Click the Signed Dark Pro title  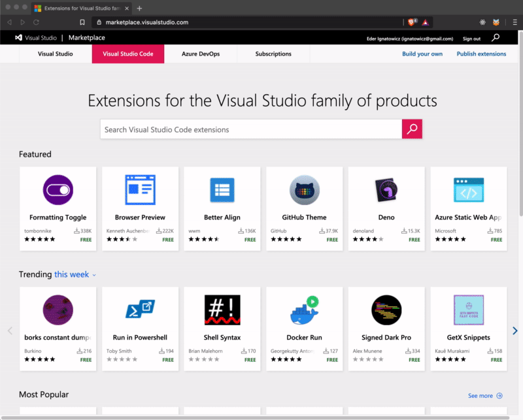386,337
